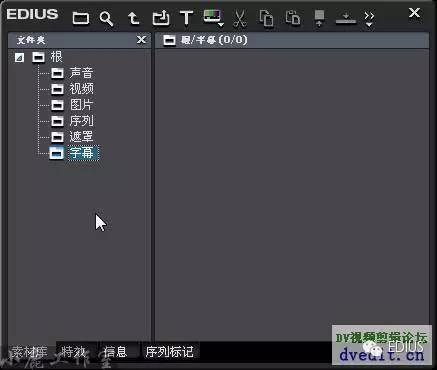437x370 pixels.
Task: Select the 视频 folder
Action: (81, 89)
